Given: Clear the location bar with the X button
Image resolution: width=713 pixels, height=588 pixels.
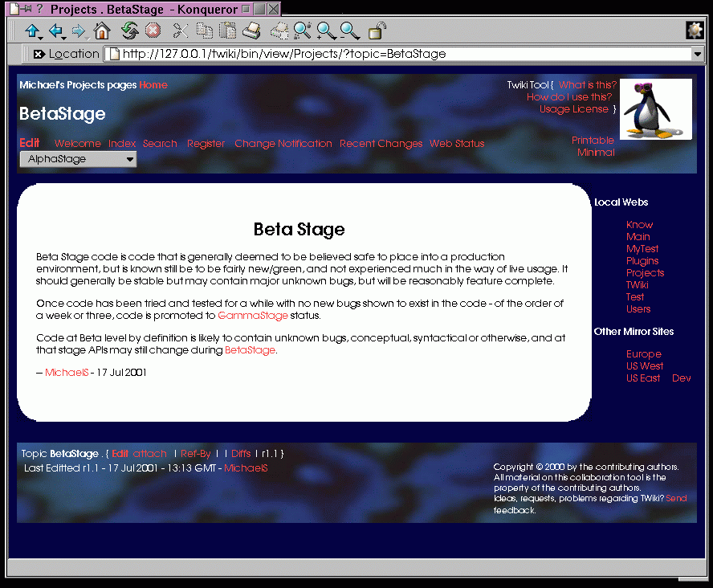Looking at the screenshot, I should coord(39,54).
